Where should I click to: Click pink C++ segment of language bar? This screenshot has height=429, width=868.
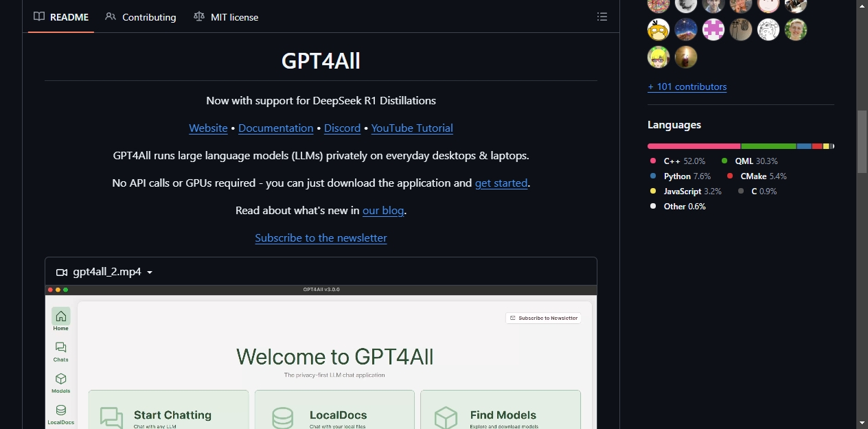point(694,146)
